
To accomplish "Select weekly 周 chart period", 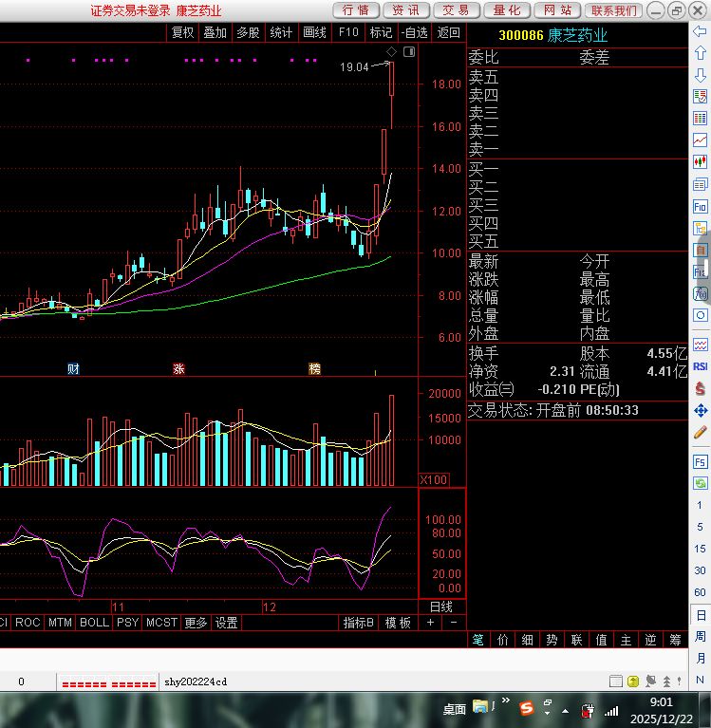I will click(x=701, y=637).
